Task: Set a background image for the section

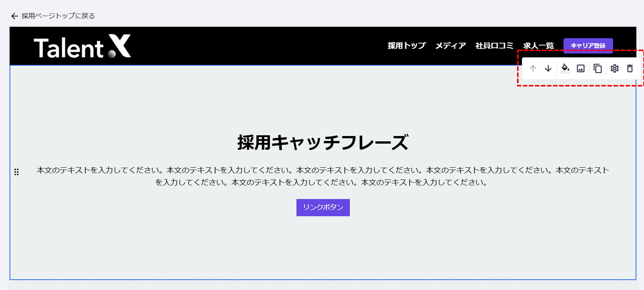Action: click(580, 69)
